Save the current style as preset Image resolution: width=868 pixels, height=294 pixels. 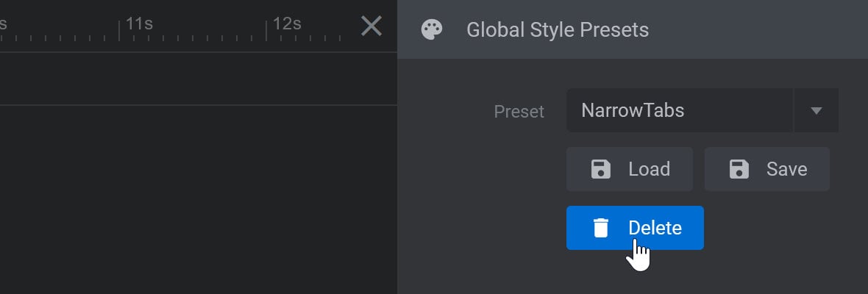pos(767,169)
